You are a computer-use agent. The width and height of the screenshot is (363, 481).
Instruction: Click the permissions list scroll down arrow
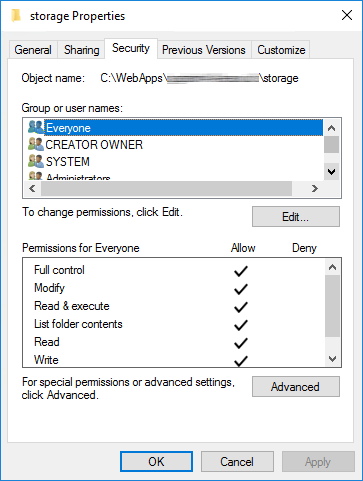pos(332,359)
